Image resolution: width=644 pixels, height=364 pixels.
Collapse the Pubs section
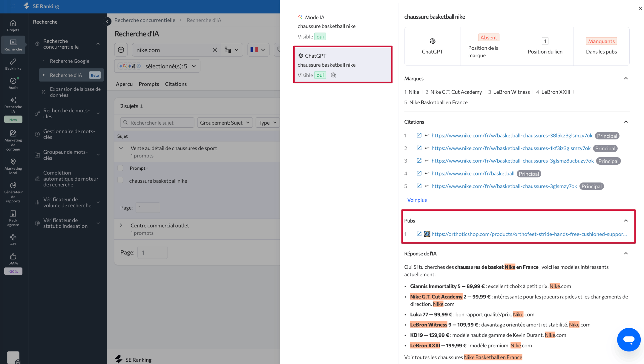click(626, 221)
